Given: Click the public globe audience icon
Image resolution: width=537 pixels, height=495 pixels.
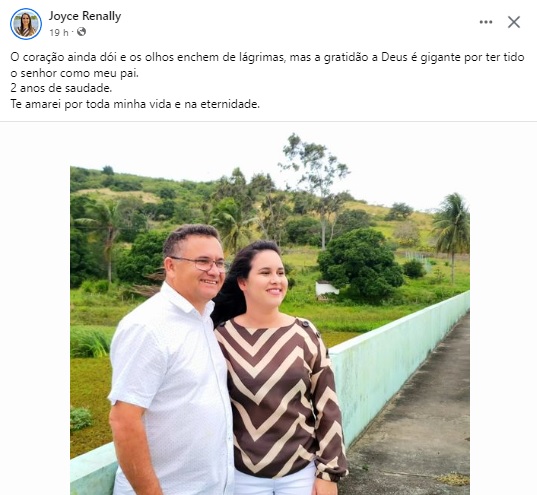Looking at the screenshot, I should coord(81,32).
